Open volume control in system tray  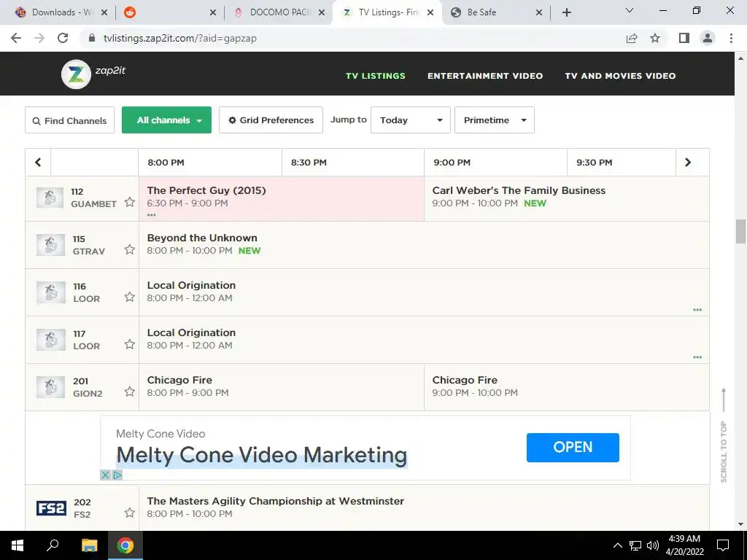(653, 545)
